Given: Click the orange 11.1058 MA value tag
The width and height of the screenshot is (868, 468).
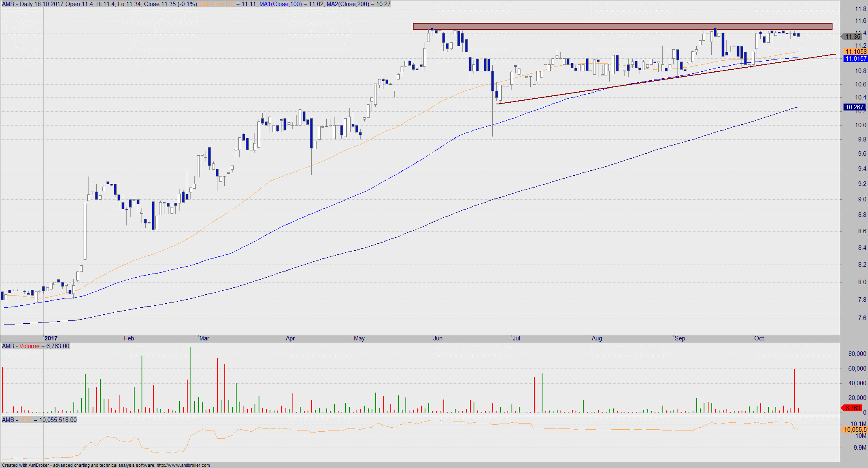Looking at the screenshot, I should 856,52.
